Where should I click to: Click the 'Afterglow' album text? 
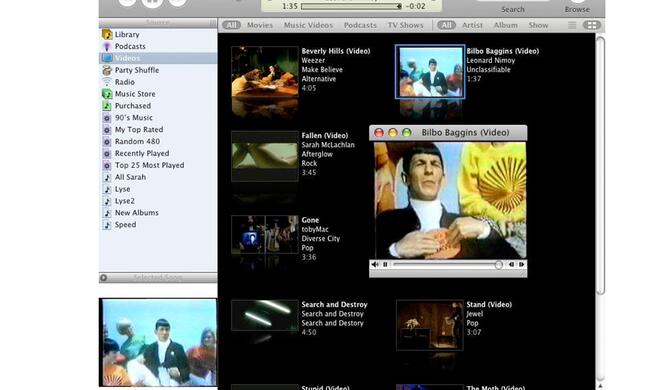pyautogui.click(x=317, y=154)
